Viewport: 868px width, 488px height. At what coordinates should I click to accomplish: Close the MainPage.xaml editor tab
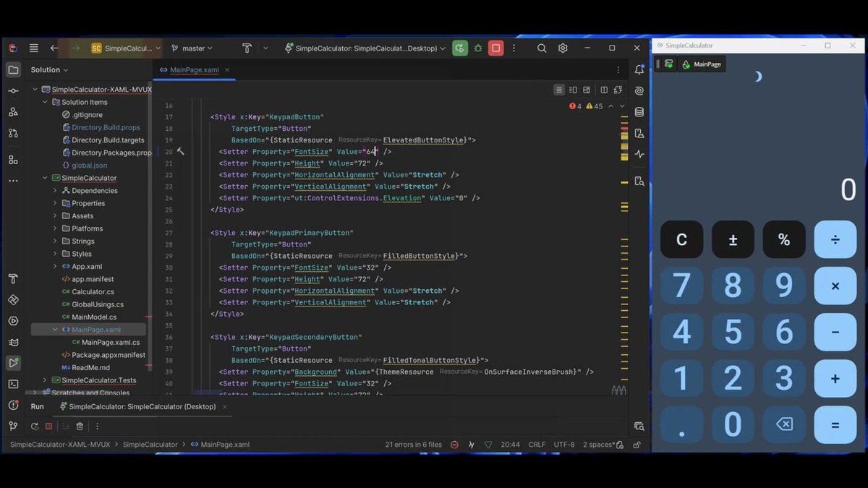(x=227, y=70)
